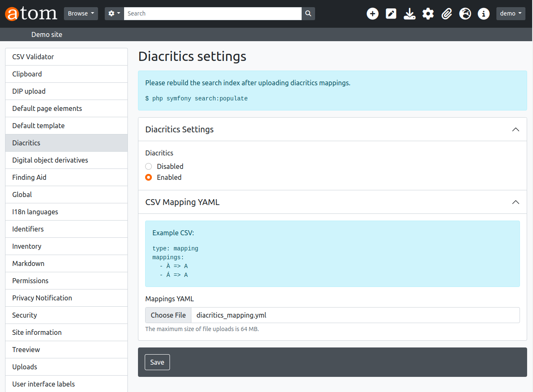Viewport: 533px width, 392px height.
Task: Click the Save button
Action: click(x=157, y=362)
